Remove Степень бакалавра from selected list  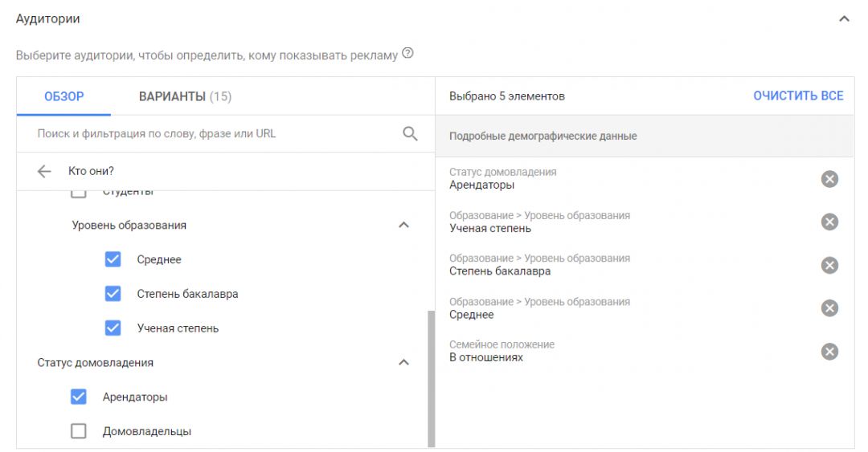pos(829,265)
